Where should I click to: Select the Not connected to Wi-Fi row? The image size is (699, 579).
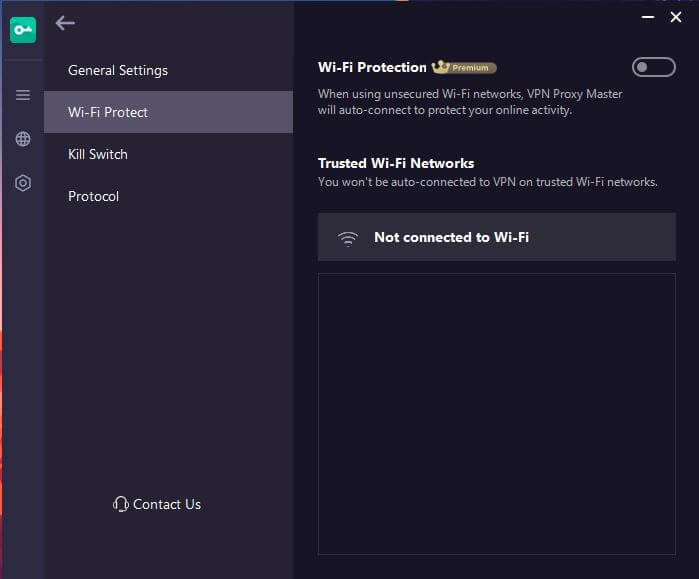click(497, 237)
